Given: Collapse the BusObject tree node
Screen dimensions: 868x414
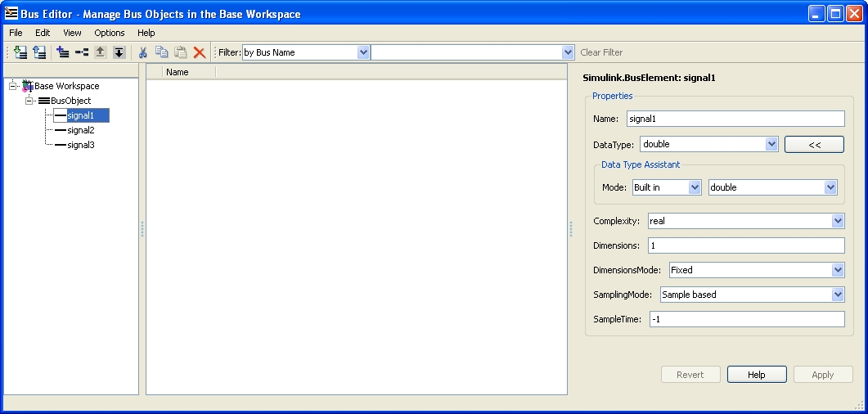Looking at the screenshot, I should [29, 101].
